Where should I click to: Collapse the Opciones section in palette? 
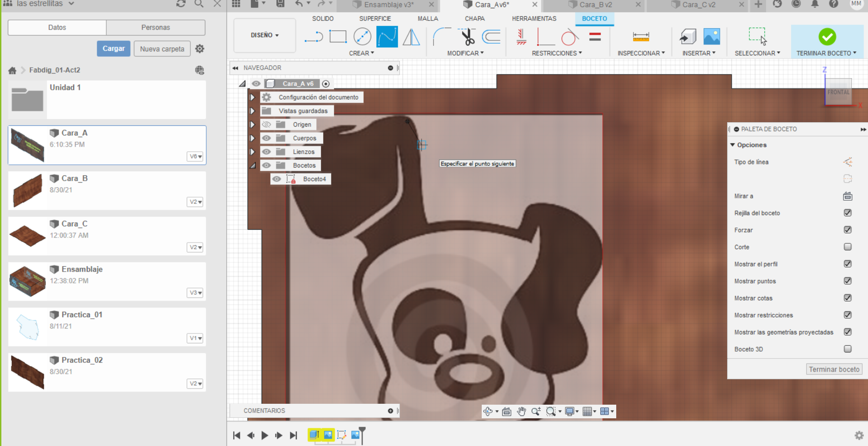(x=733, y=145)
